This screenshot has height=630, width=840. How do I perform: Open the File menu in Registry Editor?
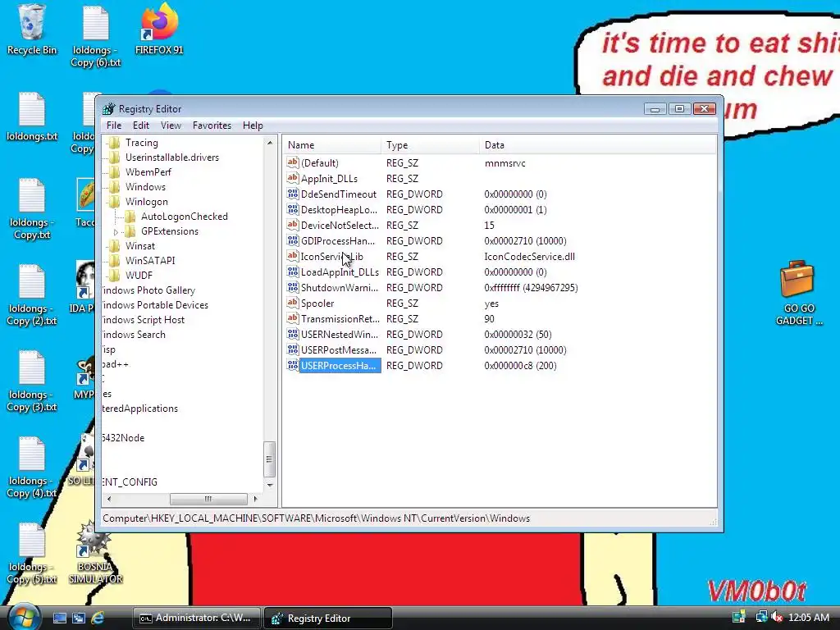[113, 126]
